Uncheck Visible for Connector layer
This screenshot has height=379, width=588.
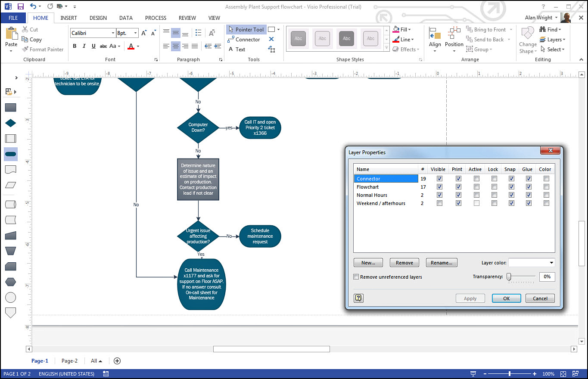439,179
